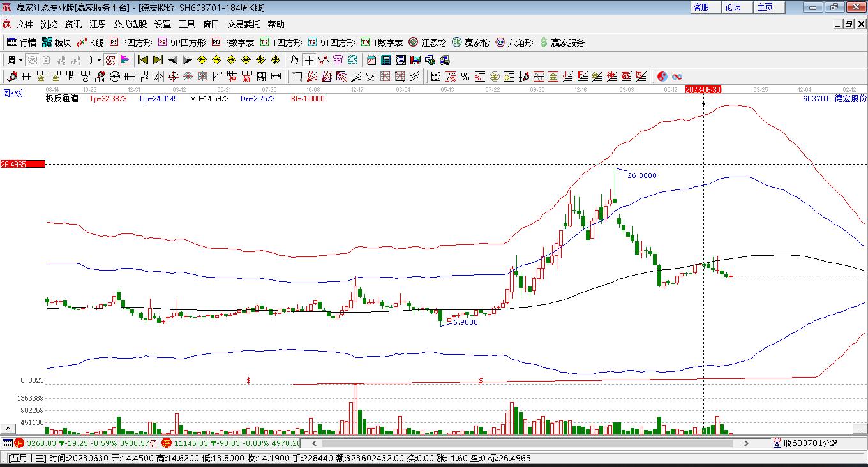Screen dimensions: 868x467
Task: Click the yellow diamond right-arrow icon
Action: 216,60
